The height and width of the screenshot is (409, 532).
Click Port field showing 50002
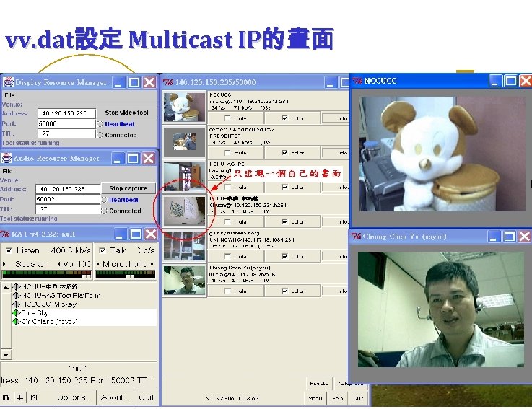[68, 199]
